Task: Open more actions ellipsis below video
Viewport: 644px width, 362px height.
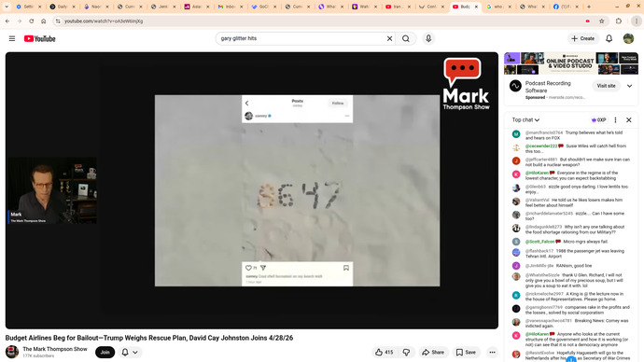Action: [x=492, y=352]
